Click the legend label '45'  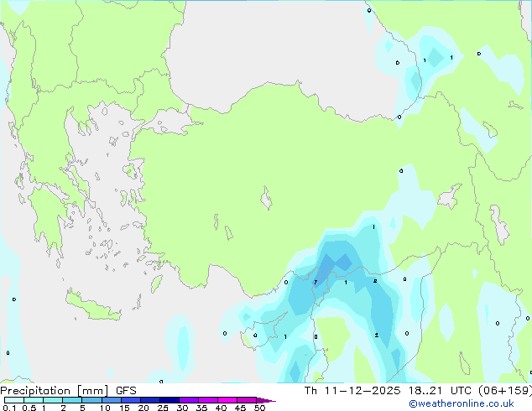pos(240,408)
